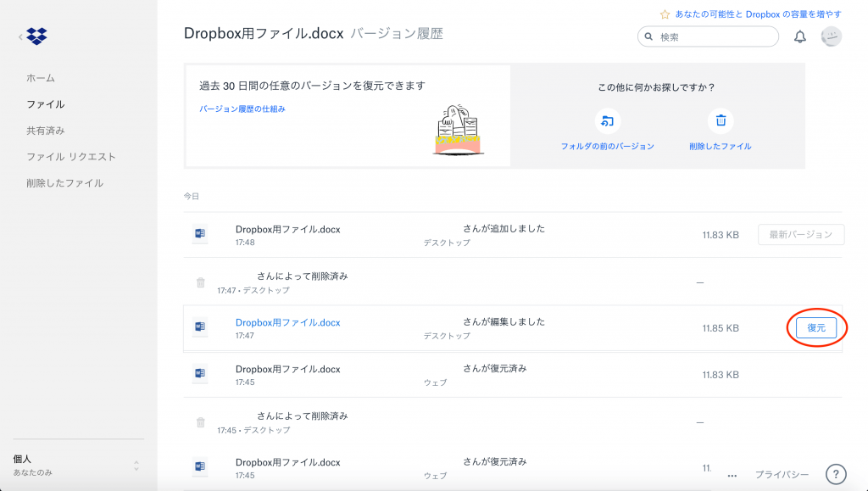
Task: Open the three-dot more menu in the footer
Action: [x=732, y=475]
